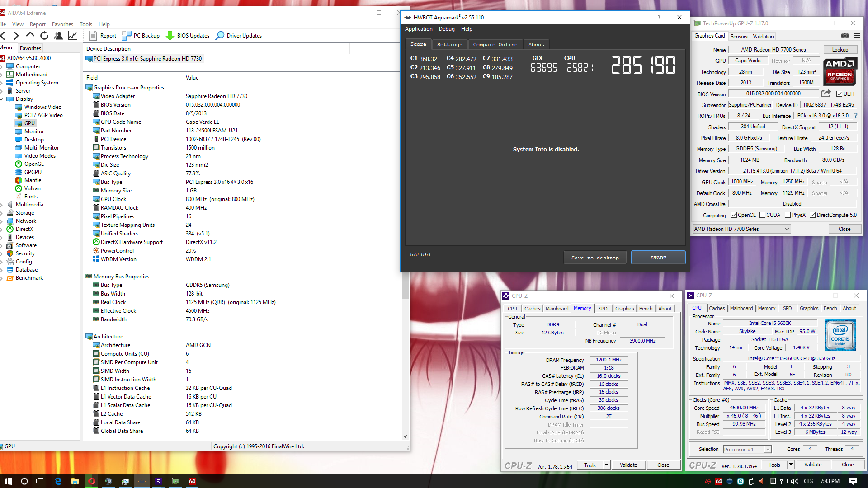Screen dimensions: 868x488
Task: Click the Value column header in AIDA64
Action: [262, 78]
